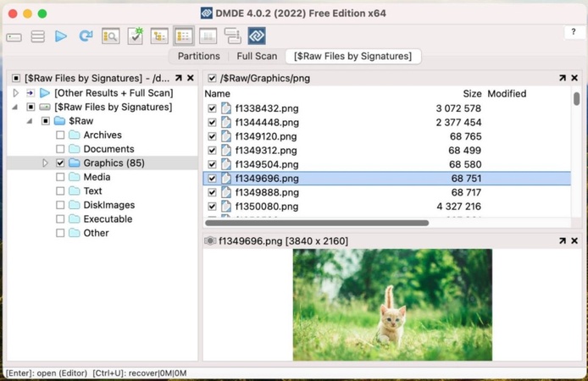Expand the Graphics (85) folder
This screenshot has width=588, height=381.
45,163
